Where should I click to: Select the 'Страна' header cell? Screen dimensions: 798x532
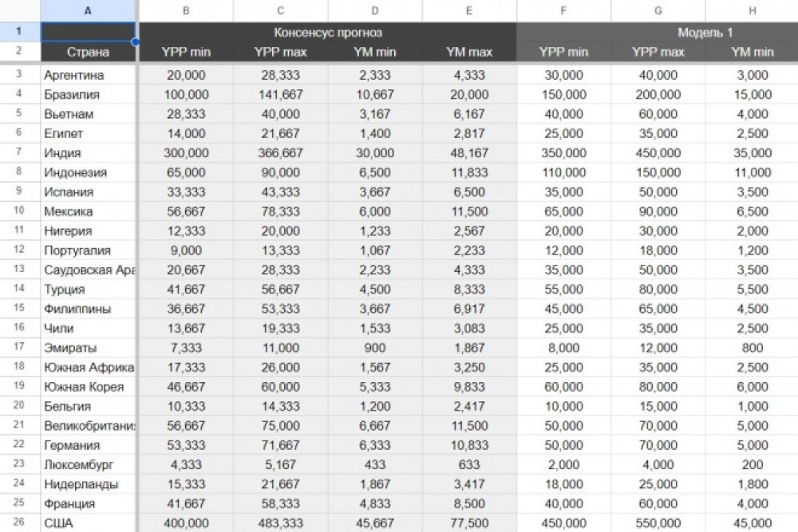(x=88, y=52)
